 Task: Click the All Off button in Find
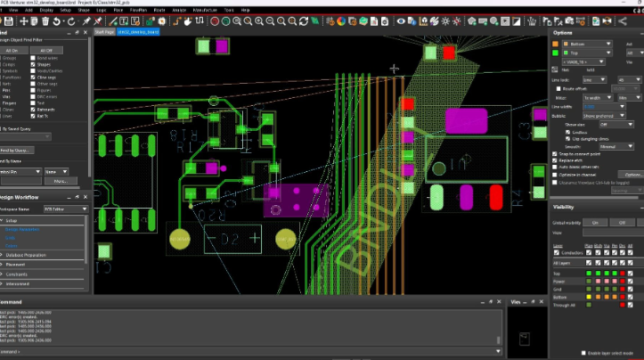pyautogui.click(x=46, y=51)
